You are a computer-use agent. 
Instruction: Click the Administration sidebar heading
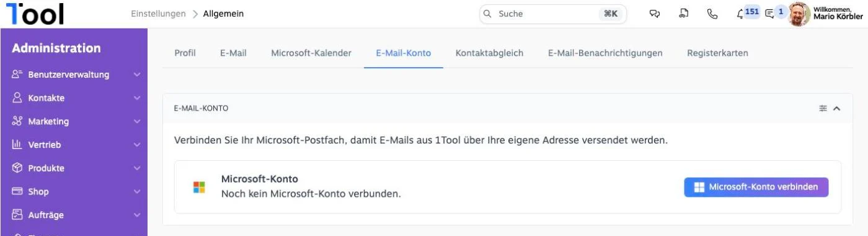(56, 48)
